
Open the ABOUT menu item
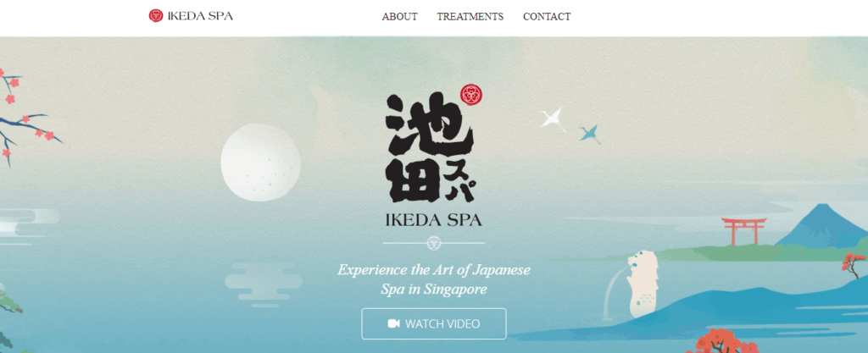pos(400,17)
